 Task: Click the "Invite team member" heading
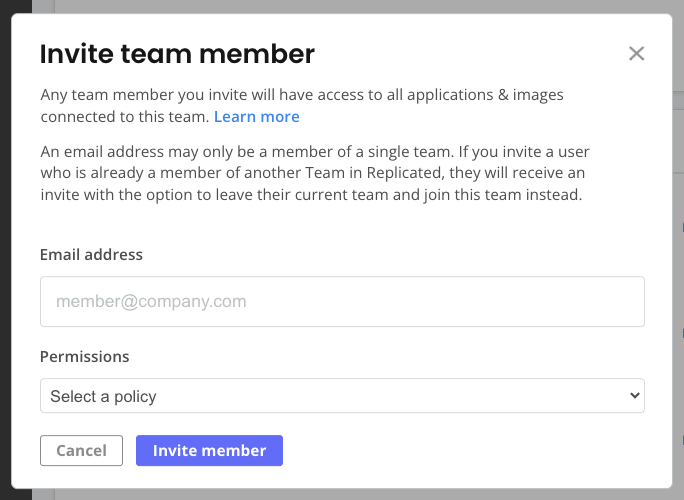pos(177,54)
